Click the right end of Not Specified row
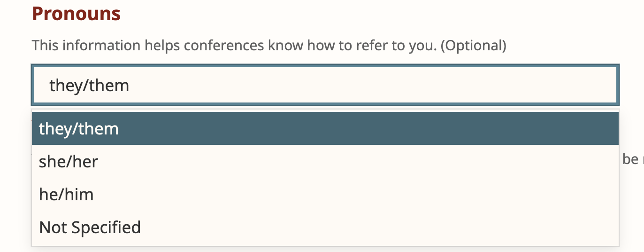 [587, 228]
